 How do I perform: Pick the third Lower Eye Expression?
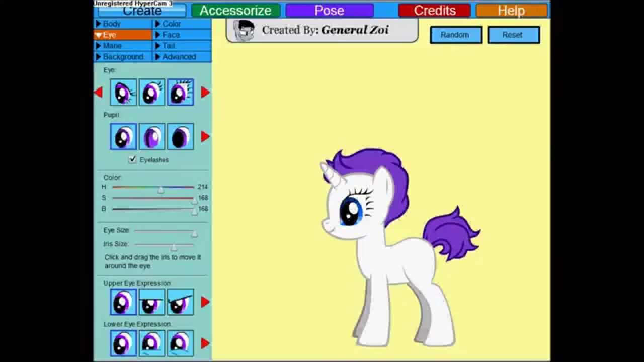coord(181,343)
